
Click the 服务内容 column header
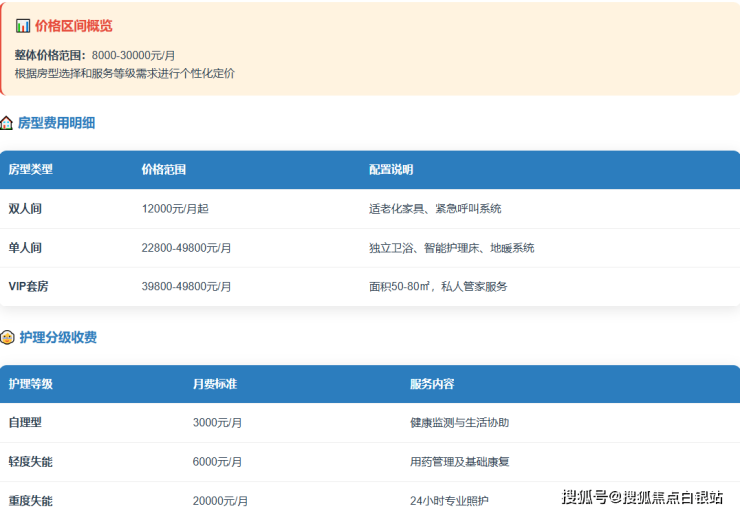pyautogui.click(x=432, y=384)
